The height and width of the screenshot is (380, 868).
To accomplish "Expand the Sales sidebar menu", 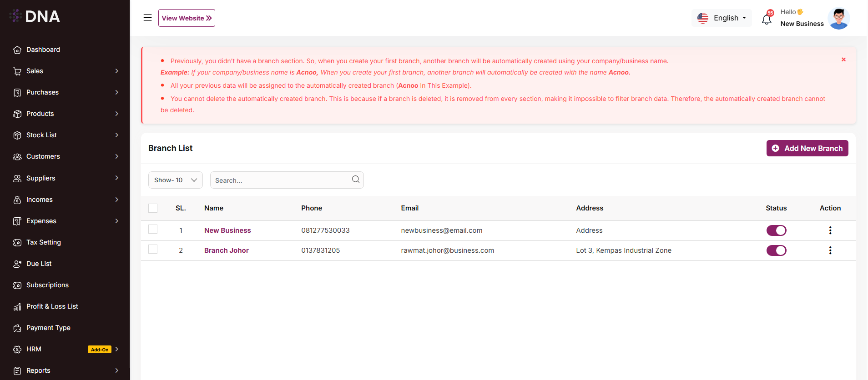I will [65, 71].
